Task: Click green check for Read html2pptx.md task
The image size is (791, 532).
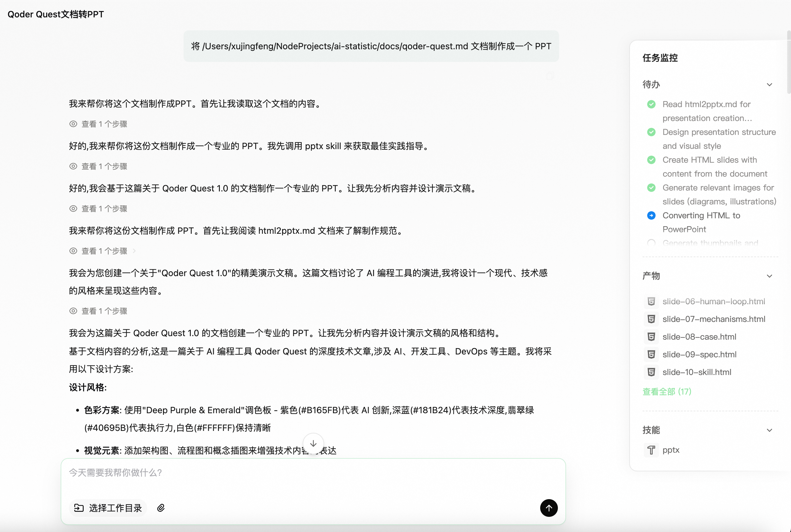Action: (x=651, y=104)
